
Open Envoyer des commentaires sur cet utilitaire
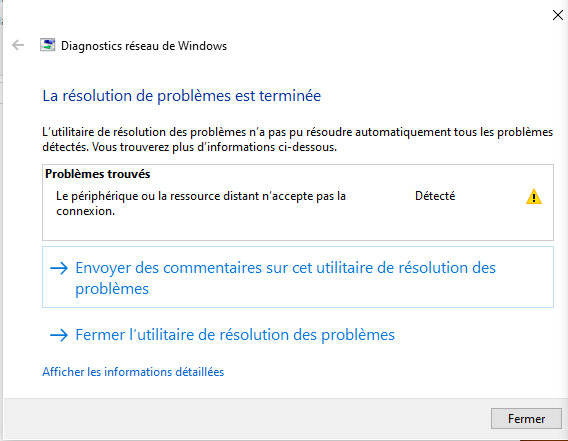click(298, 277)
